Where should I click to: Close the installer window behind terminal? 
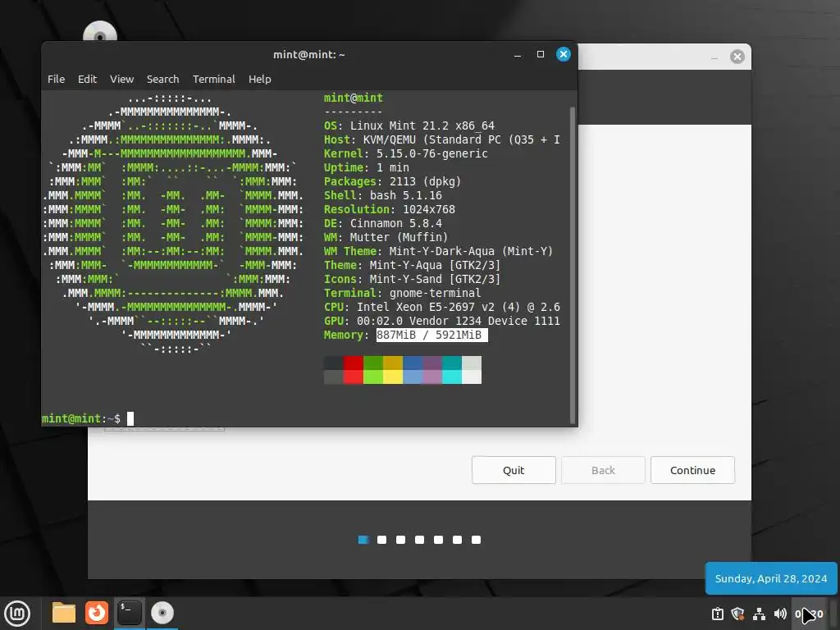click(x=737, y=57)
